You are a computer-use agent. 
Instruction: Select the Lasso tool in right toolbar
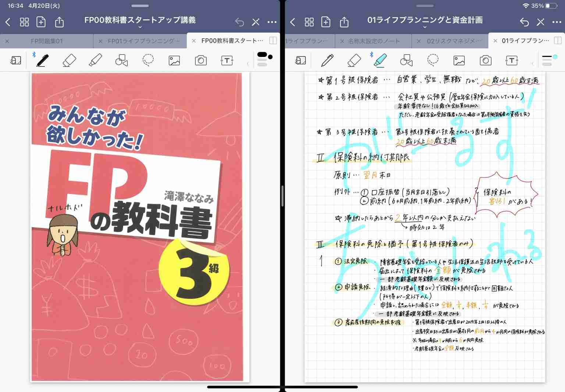(x=433, y=60)
